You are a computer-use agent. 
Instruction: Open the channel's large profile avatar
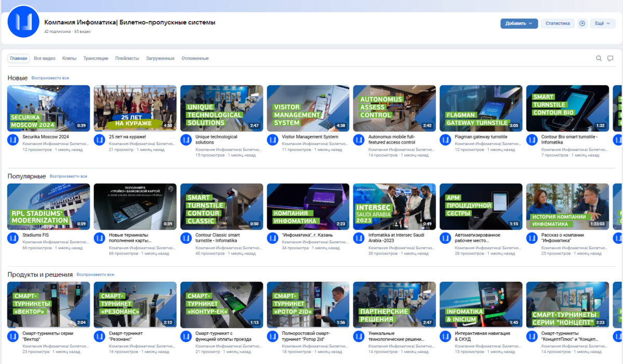coord(23,22)
